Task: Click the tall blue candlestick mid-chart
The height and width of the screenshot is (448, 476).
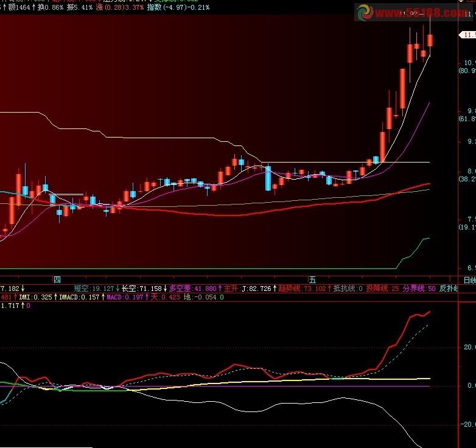Action: [268, 178]
